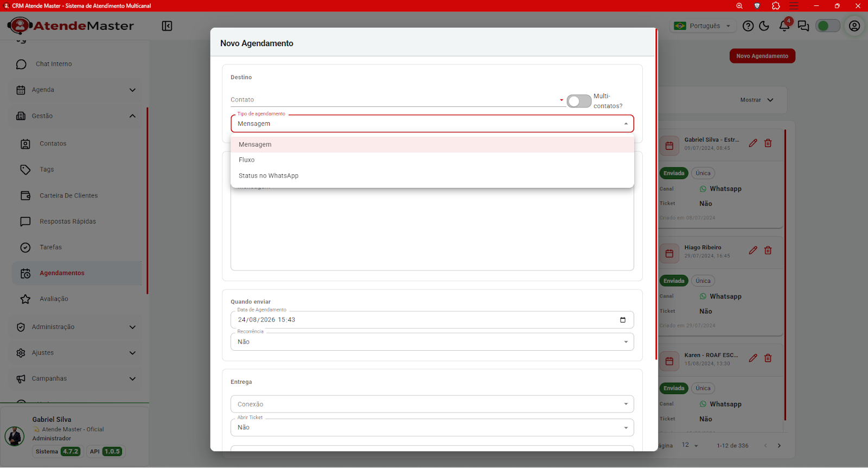Delete the Karen - ROAF scheduling
Screen dimensions: 868x468
coord(768,358)
